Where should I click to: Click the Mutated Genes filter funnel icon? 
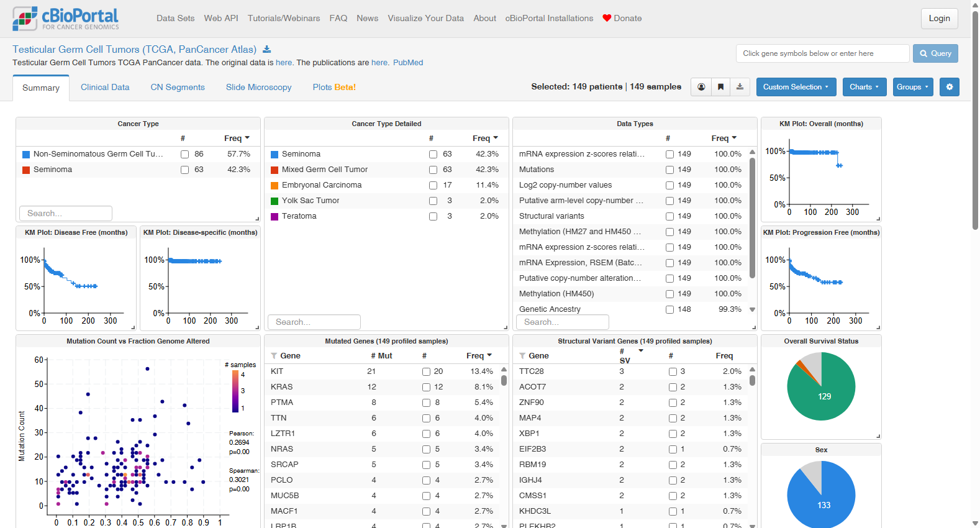click(x=274, y=356)
